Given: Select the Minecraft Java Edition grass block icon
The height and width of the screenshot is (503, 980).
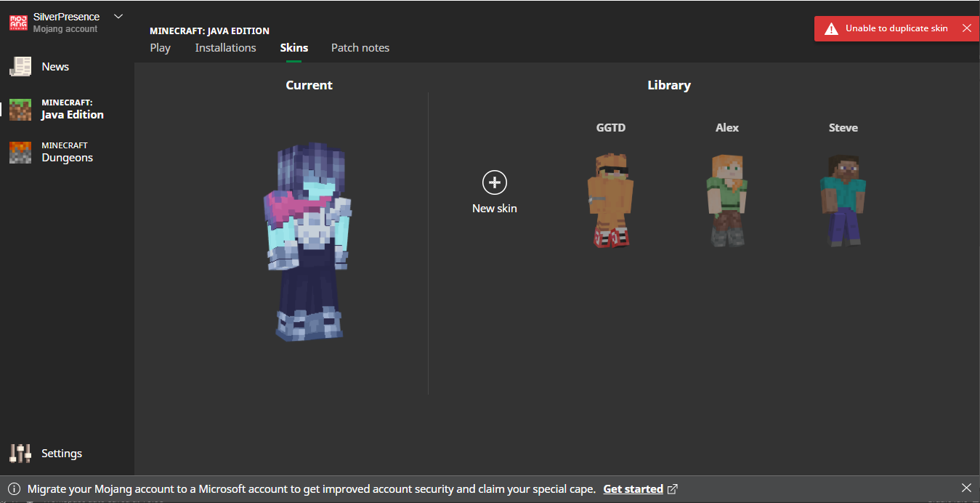Looking at the screenshot, I should [x=20, y=109].
